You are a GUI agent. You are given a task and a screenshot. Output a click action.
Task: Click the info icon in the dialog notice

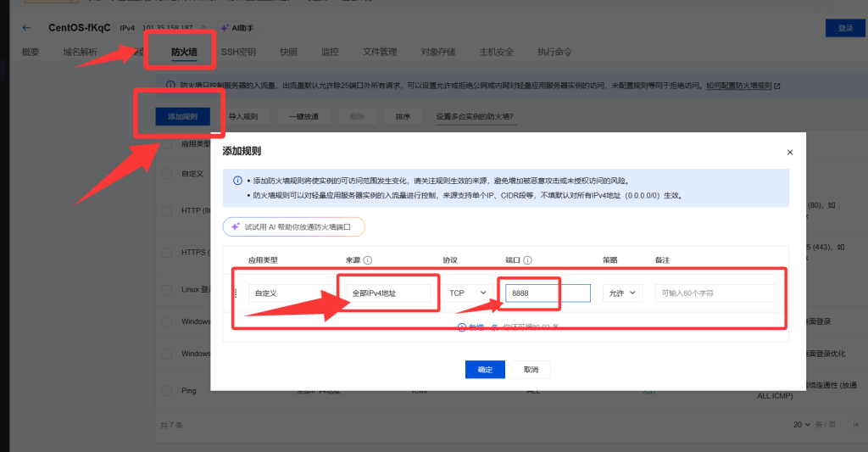[x=237, y=181]
